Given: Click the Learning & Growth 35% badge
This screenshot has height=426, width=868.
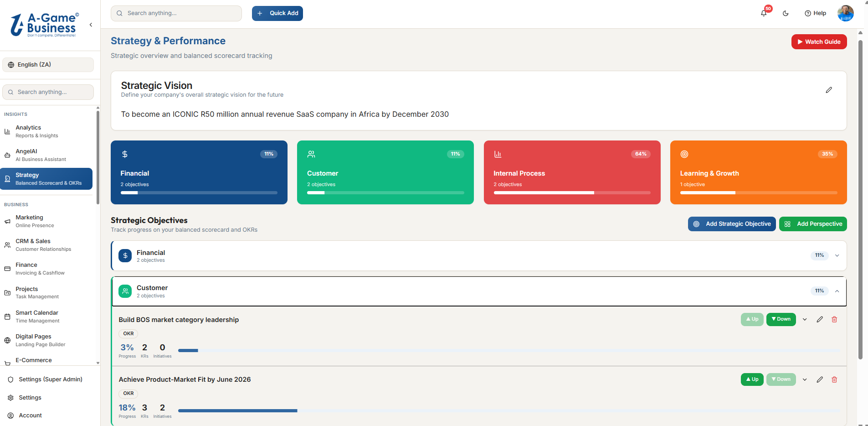Looking at the screenshot, I should [827, 154].
